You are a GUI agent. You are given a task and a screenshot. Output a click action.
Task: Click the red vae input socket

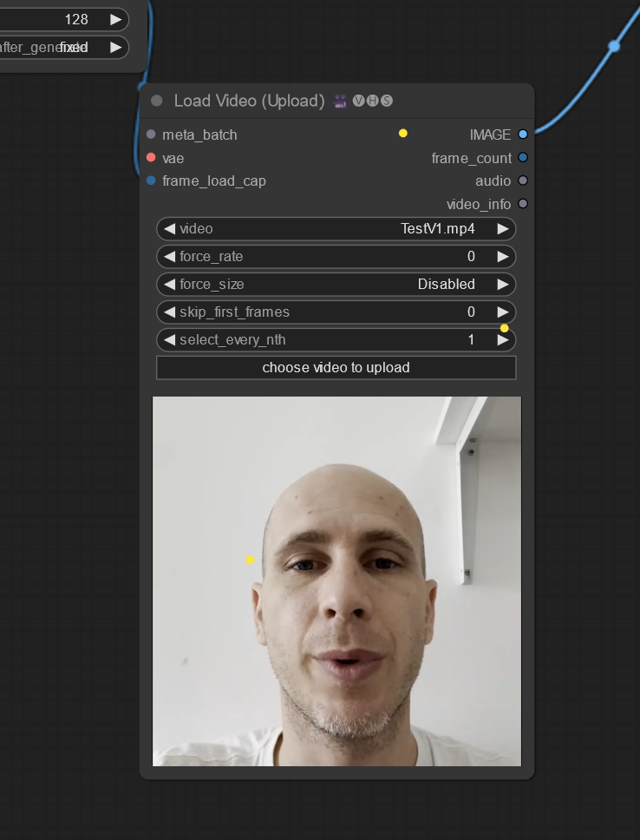[151, 158]
